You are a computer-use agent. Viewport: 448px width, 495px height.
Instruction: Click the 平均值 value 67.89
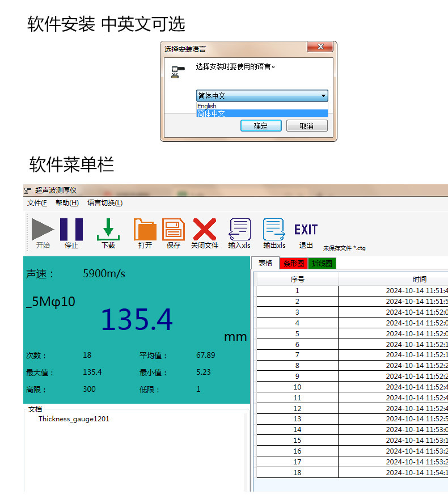(205, 355)
